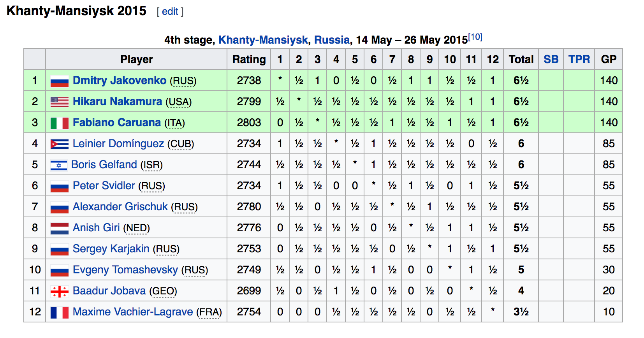Open the Russia link in the caption
This screenshot has width=644, height=338.
(x=332, y=40)
